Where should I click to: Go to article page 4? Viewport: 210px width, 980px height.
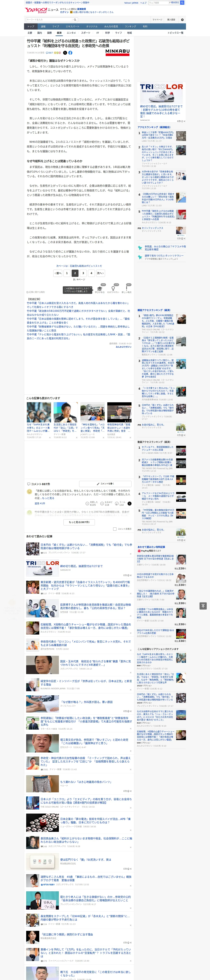point(91,273)
